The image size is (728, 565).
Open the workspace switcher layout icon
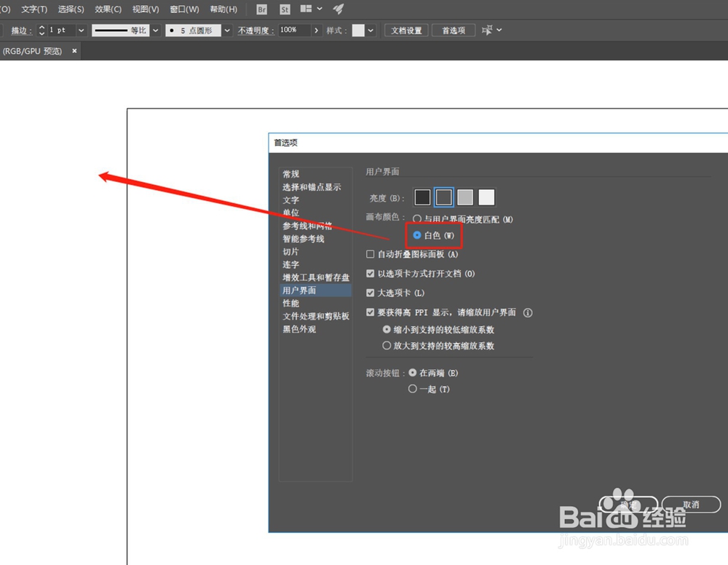tap(306, 9)
